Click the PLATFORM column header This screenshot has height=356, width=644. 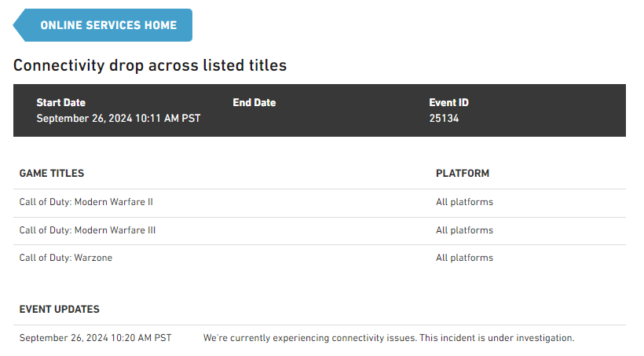(463, 173)
